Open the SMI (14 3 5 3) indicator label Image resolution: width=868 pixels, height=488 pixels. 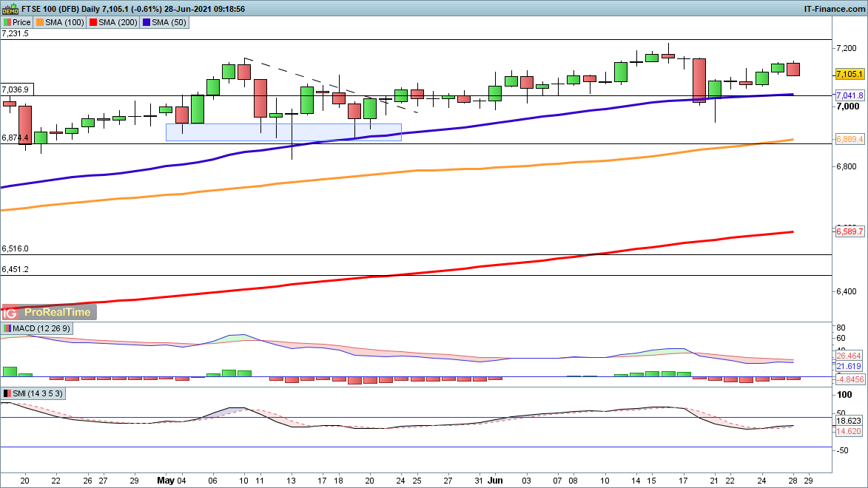click(x=37, y=393)
